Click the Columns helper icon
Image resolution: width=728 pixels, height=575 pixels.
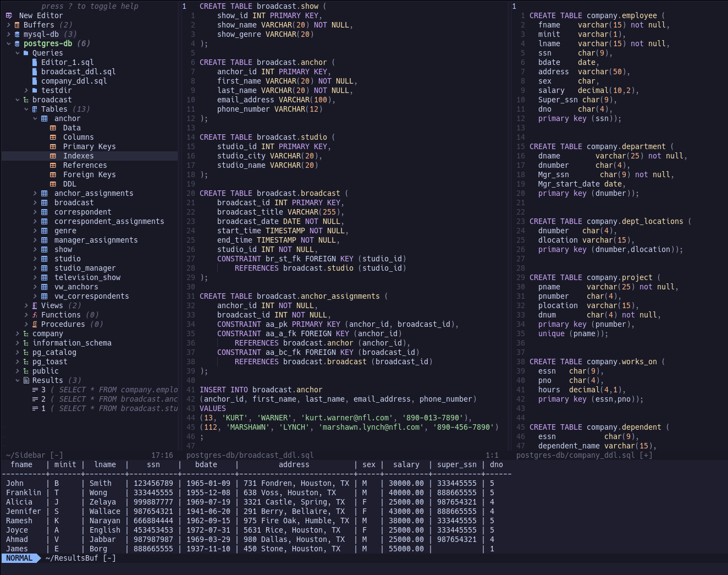point(53,137)
